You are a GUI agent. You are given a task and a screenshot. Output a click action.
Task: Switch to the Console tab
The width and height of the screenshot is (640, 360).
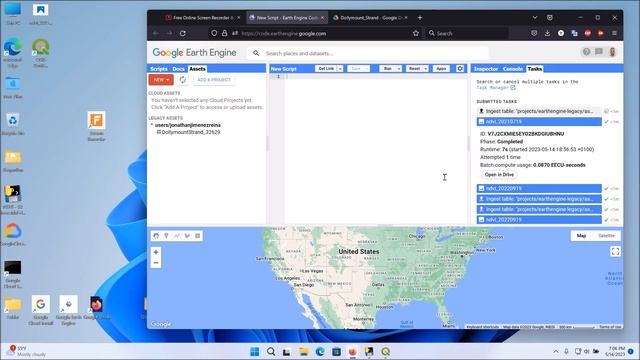tap(513, 69)
